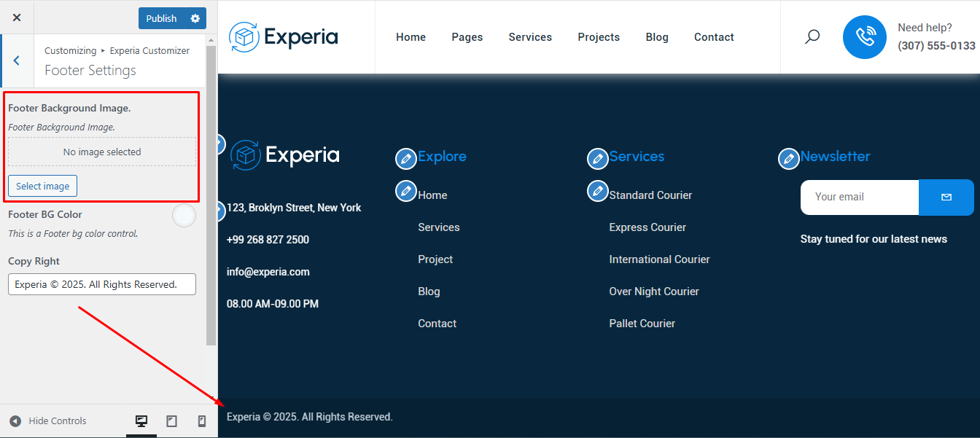Click the Copy Right text field
Image resolution: width=980 pixels, height=438 pixels.
click(102, 284)
